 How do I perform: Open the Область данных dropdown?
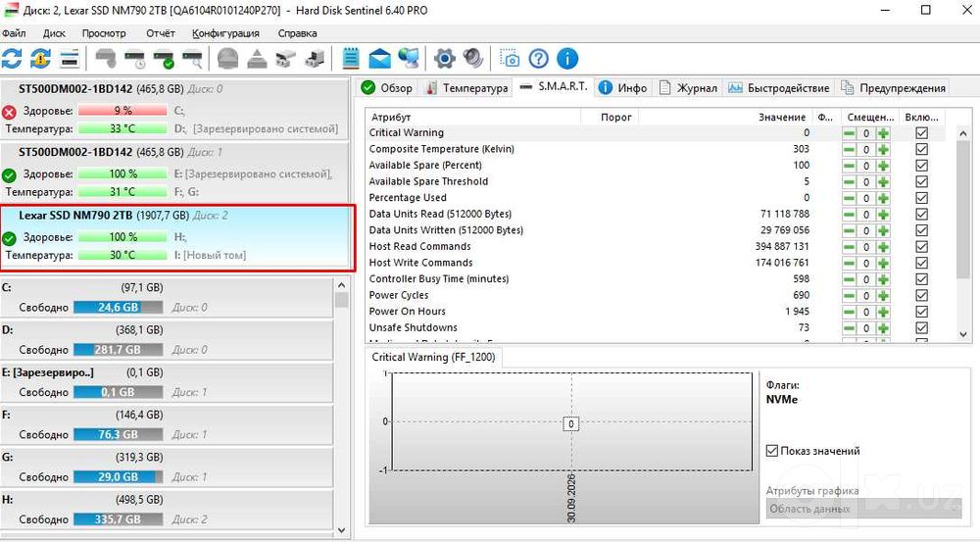pos(863,509)
